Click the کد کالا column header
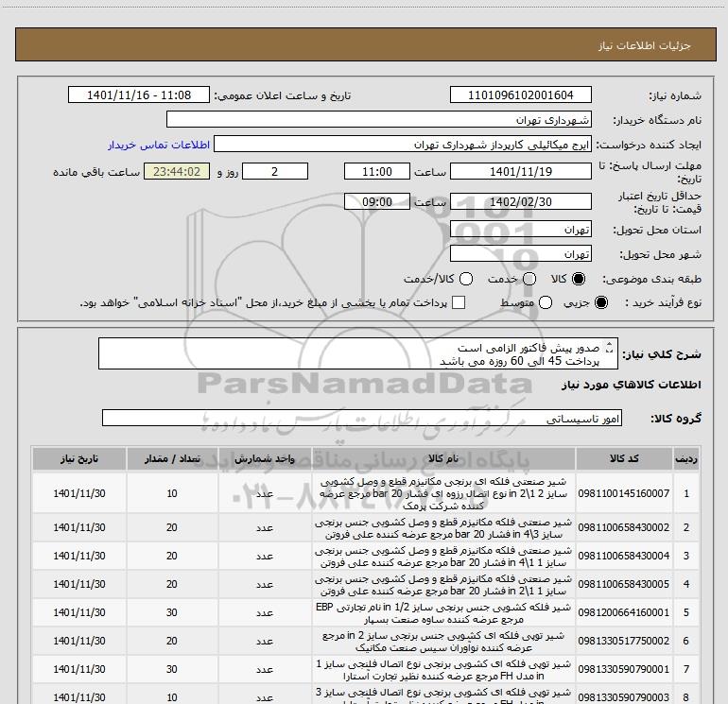728x704 pixels. click(x=624, y=459)
